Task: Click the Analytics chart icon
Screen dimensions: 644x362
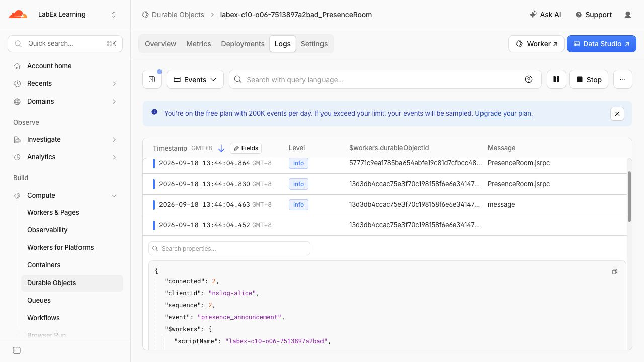Action: [17, 157]
